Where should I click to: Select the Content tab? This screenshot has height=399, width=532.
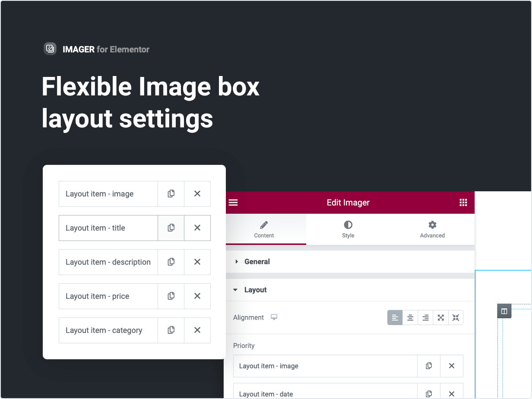[264, 229]
